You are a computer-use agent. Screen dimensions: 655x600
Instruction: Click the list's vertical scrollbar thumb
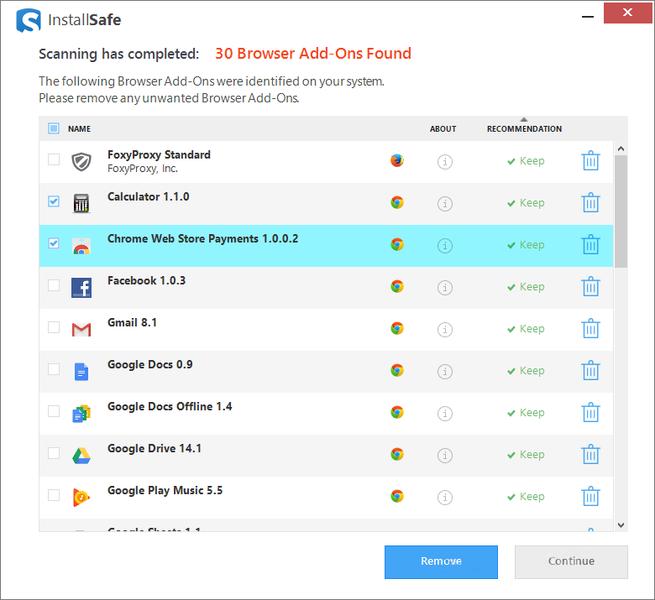coord(621,211)
